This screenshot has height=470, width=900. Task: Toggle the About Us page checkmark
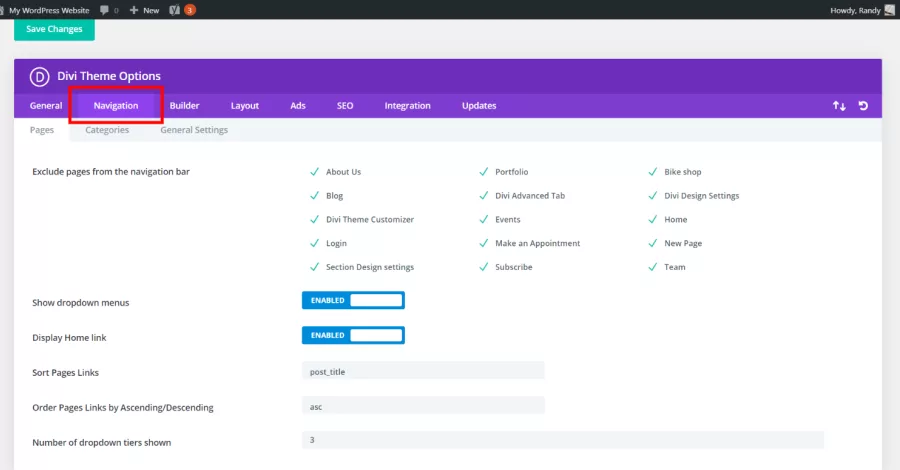314,172
